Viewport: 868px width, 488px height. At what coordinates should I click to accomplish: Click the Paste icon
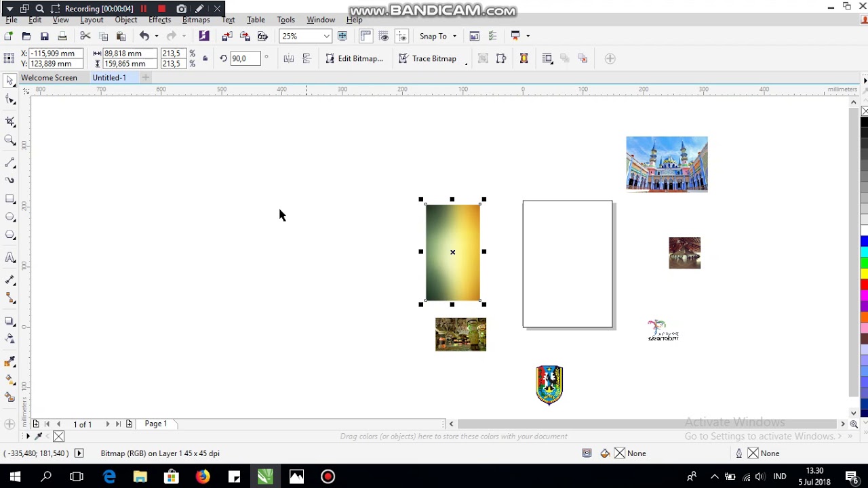click(121, 36)
